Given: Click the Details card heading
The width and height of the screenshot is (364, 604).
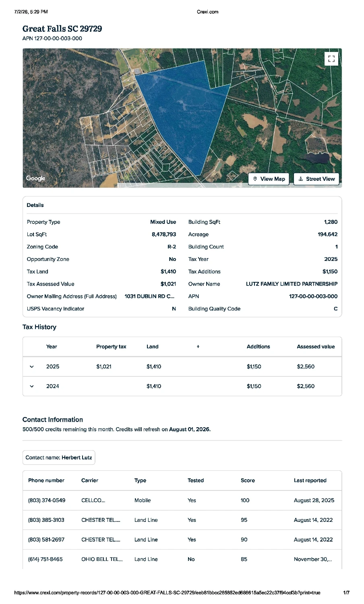Looking at the screenshot, I should pos(35,205).
